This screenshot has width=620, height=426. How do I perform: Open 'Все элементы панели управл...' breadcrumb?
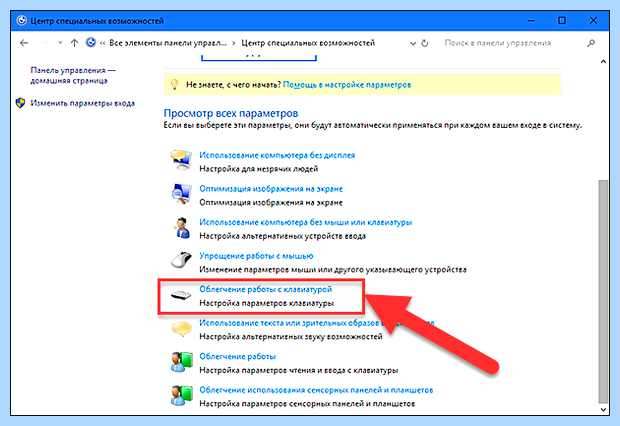pyautogui.click(x=168, y=43)
